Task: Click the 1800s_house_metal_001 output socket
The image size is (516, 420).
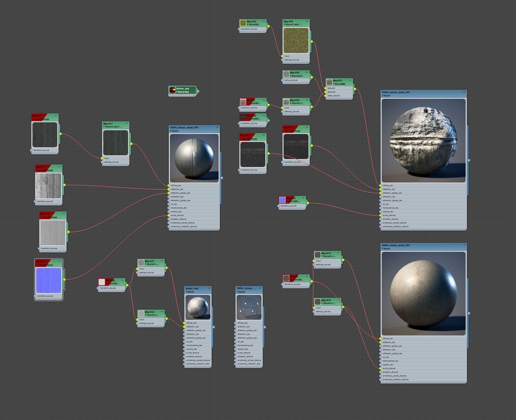Action: pos(222,178)
